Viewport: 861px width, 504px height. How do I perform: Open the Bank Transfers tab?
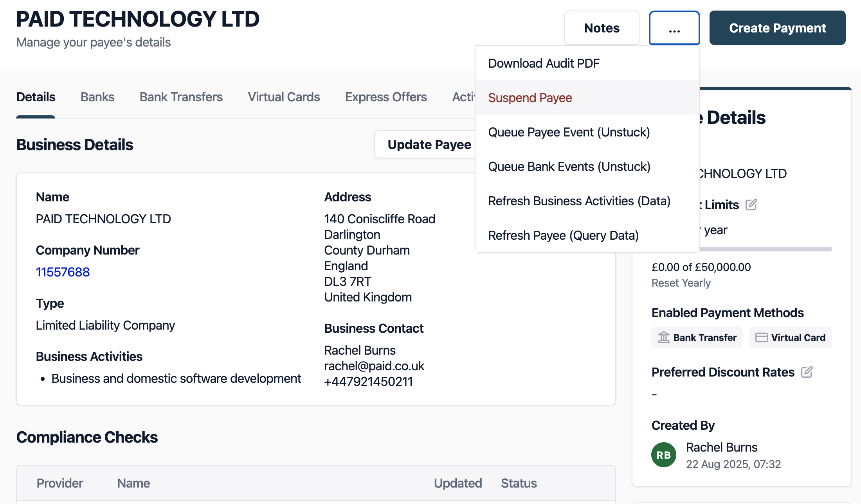[181, 97]
